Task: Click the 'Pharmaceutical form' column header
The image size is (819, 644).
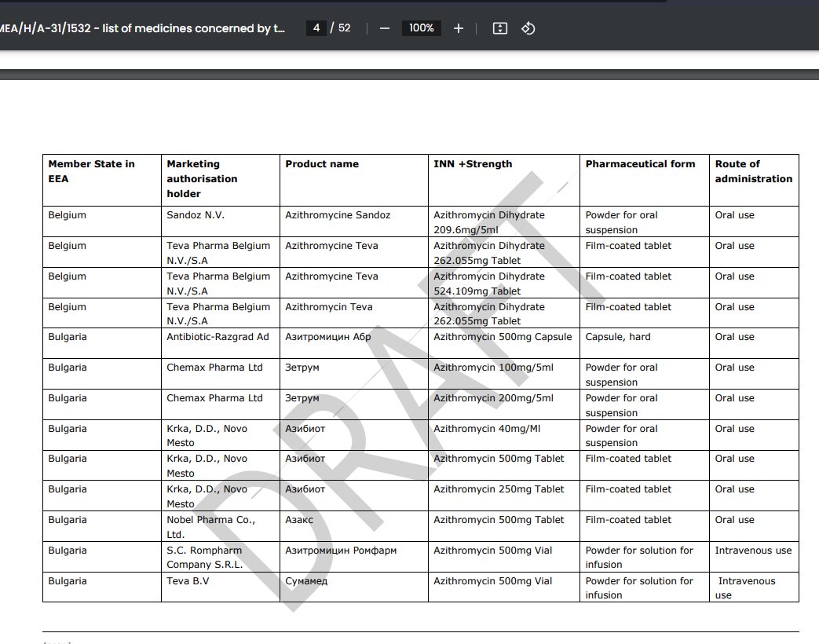Action: pyautogui.click(x=640, y=164)
